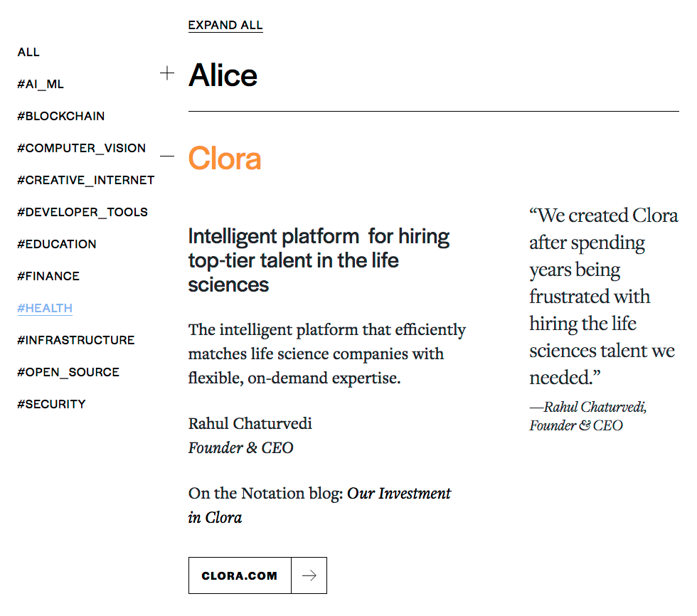Filter by #COMPUTER_VISION tag
Screen dimensions: 697x616
point(82,149)
